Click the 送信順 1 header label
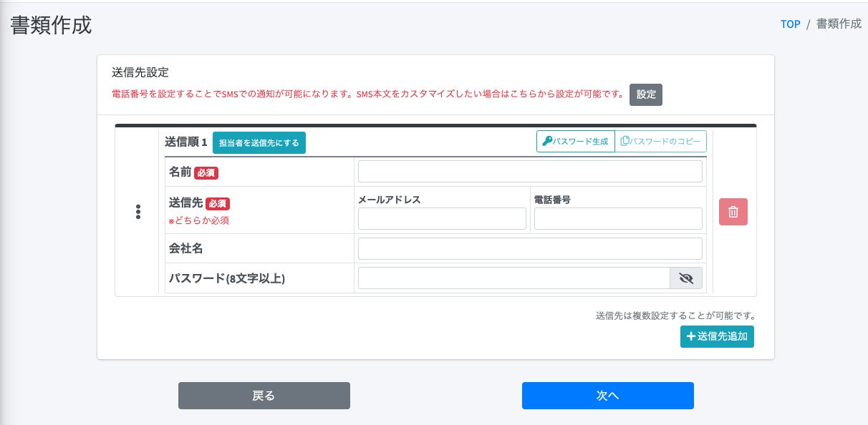This screenshot has height=425, width=868. click(185, 142)
